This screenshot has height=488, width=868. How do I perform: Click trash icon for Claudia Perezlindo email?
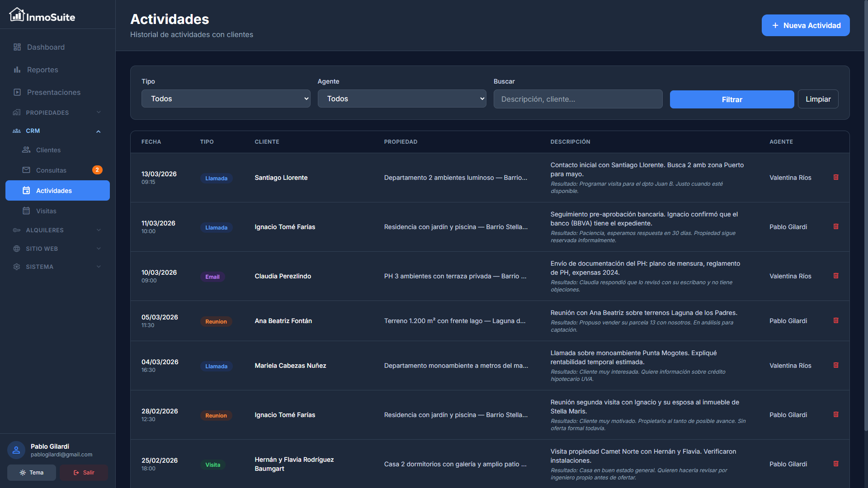tap(836, 276)
